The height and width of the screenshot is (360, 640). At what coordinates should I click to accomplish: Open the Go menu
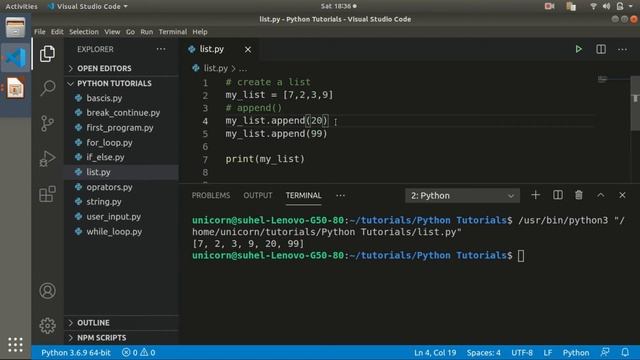[x=130, y=31]
